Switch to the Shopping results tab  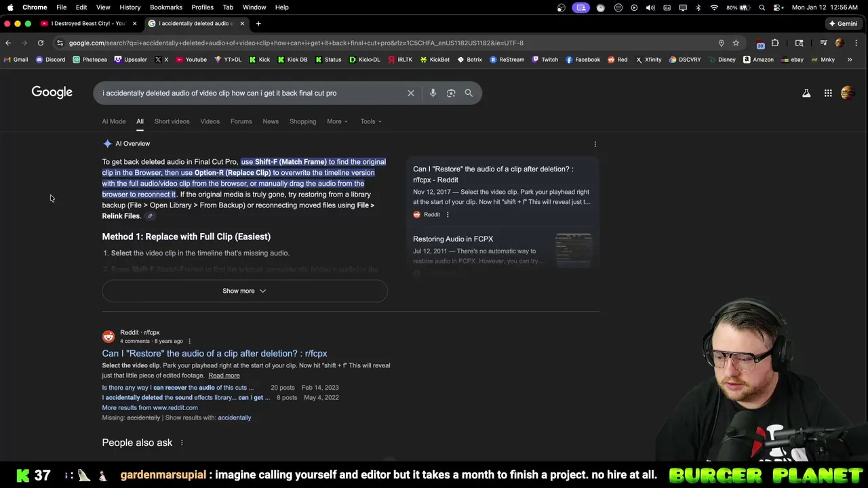coord(302,121)
